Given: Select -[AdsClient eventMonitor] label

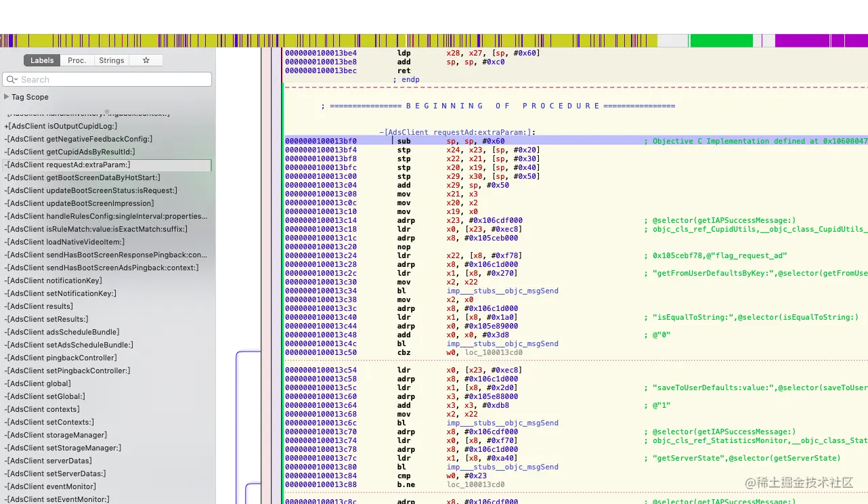Looking at the screenshot, I should [x=50, y=486].
